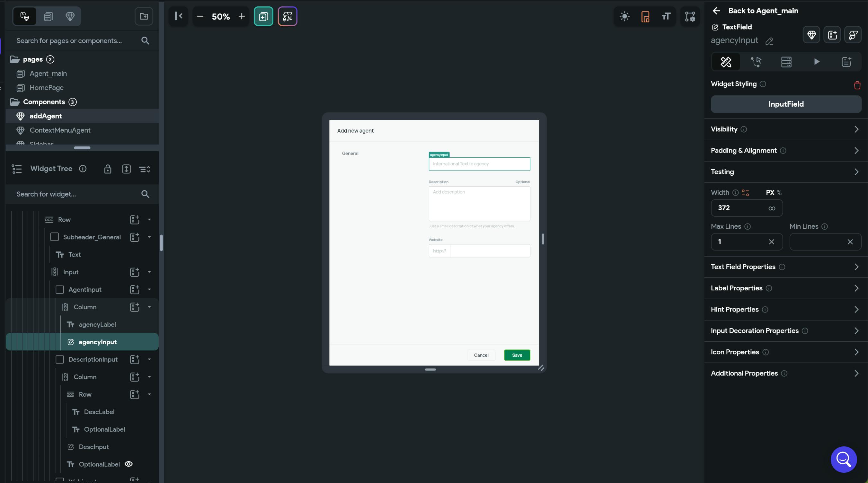Go back to Agent_main
The width and height of the screenshot is (868, 483).
point(755,11)
